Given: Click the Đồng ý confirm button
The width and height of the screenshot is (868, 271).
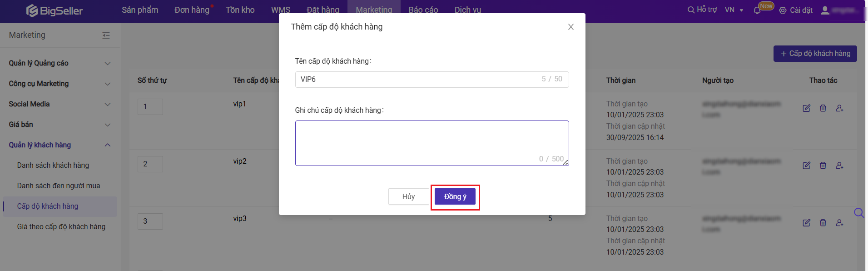Looking at the screenshot, I should [455, 196].
